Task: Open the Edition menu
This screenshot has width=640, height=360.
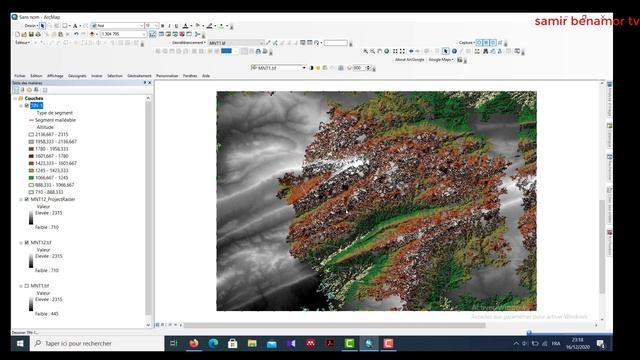Action: pos(36,76)
